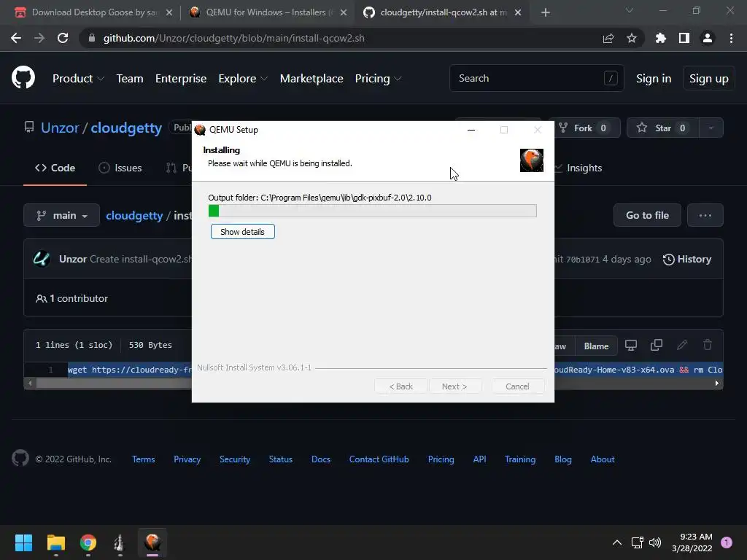
Task: Open network tray icon
Action: [x=637, y=542]
